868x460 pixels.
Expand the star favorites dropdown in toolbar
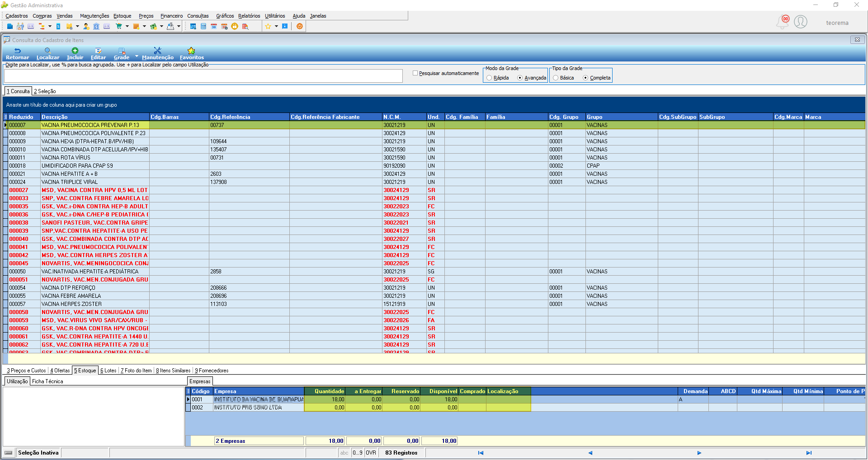click(276, 26)
